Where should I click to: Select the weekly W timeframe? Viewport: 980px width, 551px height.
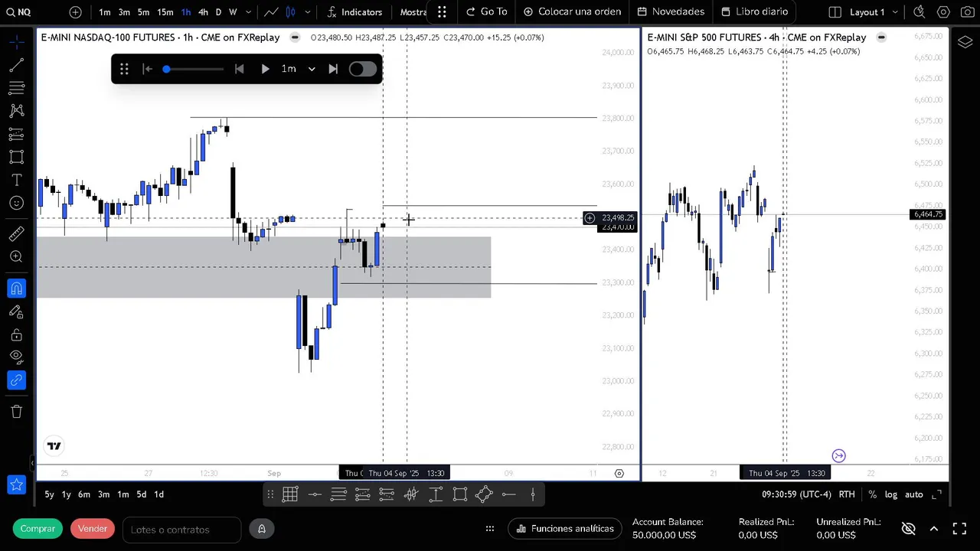point(233,11)
